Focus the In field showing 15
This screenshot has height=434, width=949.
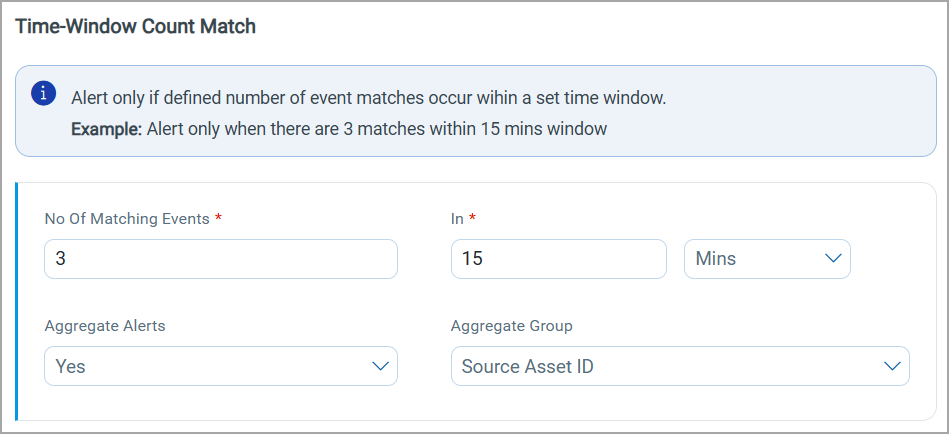pyautogui.click(x=558, y=258)
